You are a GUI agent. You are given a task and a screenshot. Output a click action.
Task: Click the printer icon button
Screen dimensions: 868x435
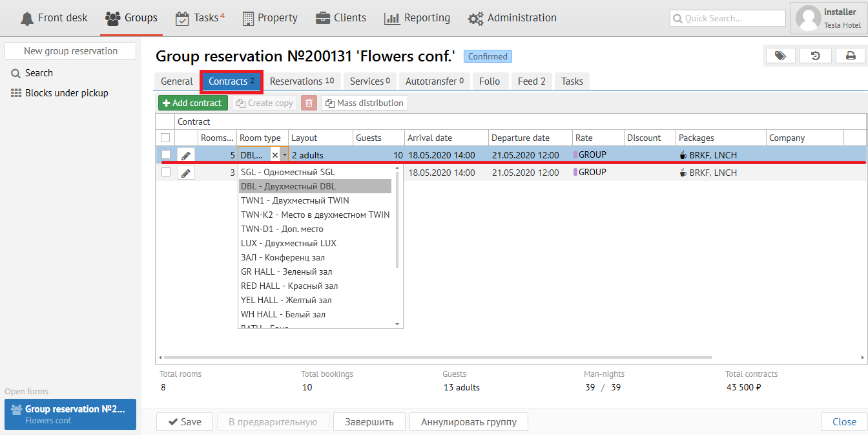click(x=851, y=56)
